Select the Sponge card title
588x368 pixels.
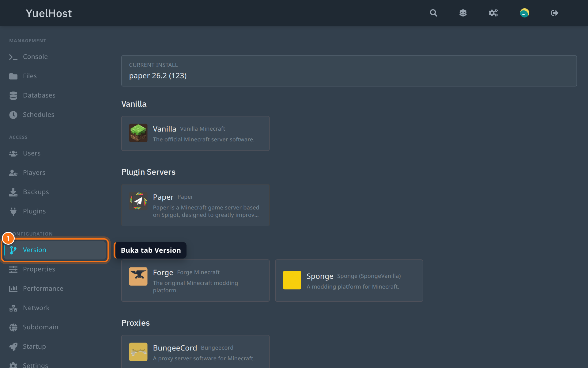(320, 276)
